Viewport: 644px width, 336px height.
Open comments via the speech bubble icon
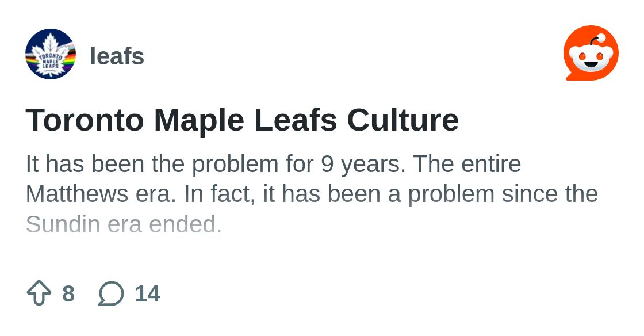[x=111, y=293]
